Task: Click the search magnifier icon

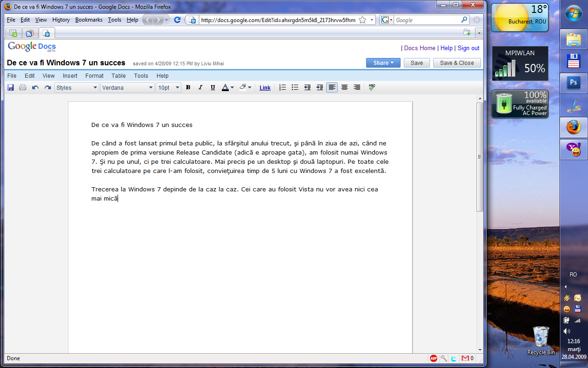Action: (x=464, y=20)
